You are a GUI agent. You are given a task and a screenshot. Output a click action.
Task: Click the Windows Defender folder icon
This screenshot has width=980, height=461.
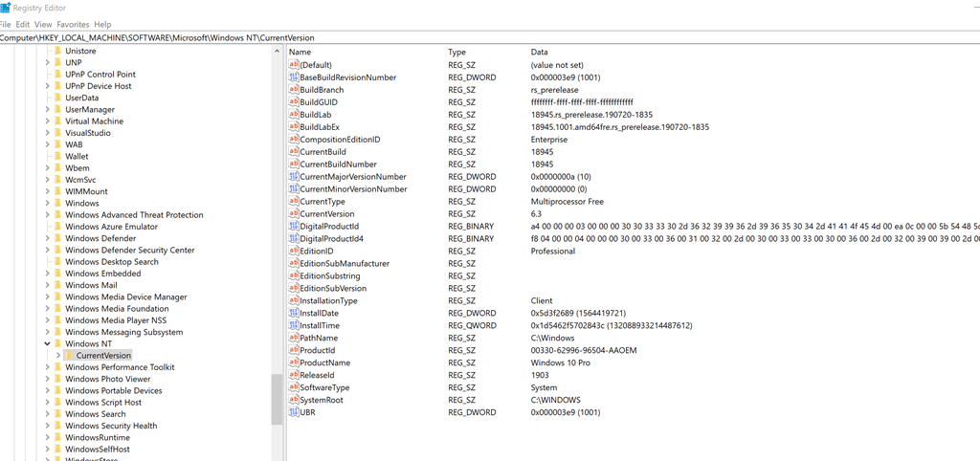click(57, 238)
